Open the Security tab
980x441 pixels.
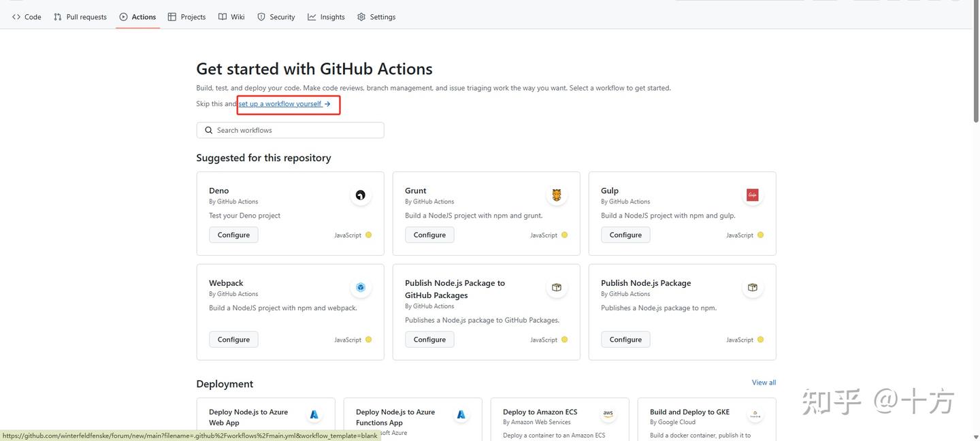276,17
